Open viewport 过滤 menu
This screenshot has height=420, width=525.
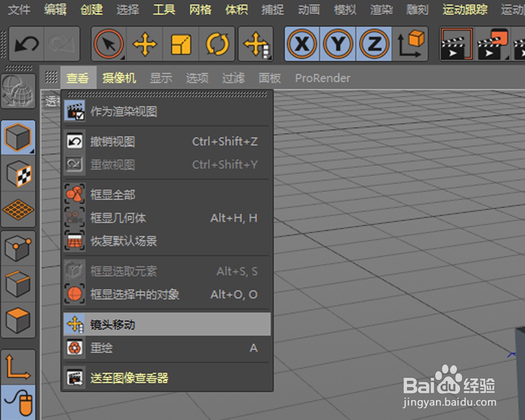tap(233, 78)
